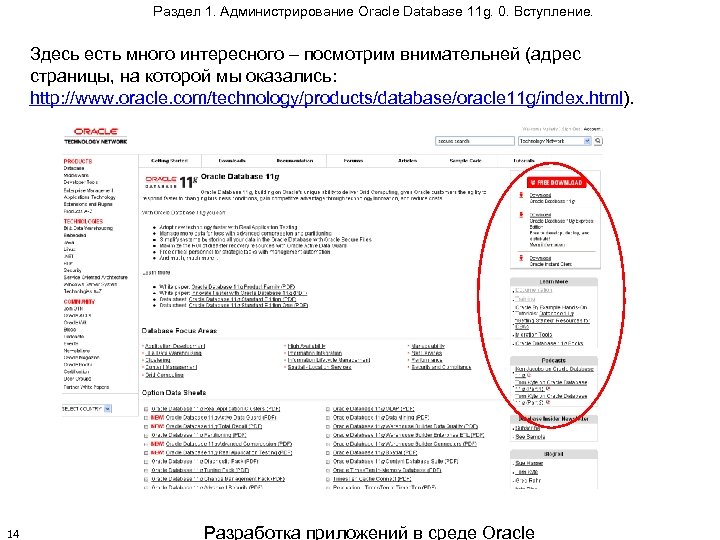Screen dimensions: 720x540
Task: Open Oracle Database 11g Tuning Pack PDF link
Action: coord(200,470)
